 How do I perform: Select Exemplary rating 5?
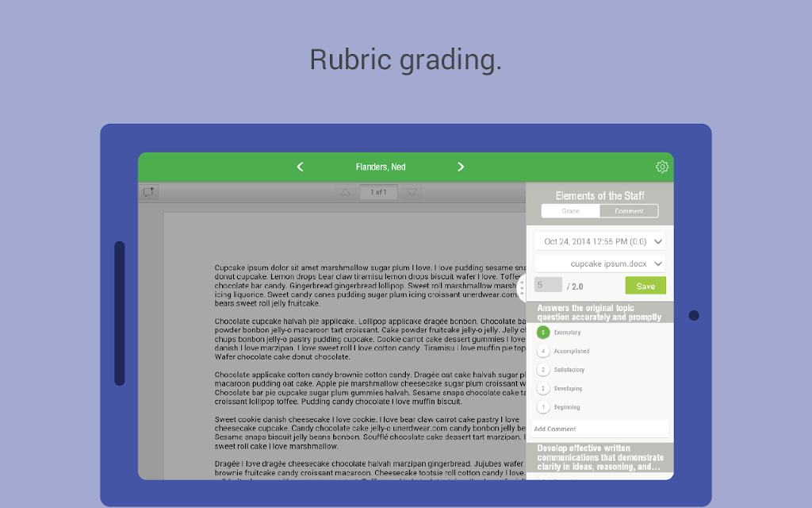[543, 333]
